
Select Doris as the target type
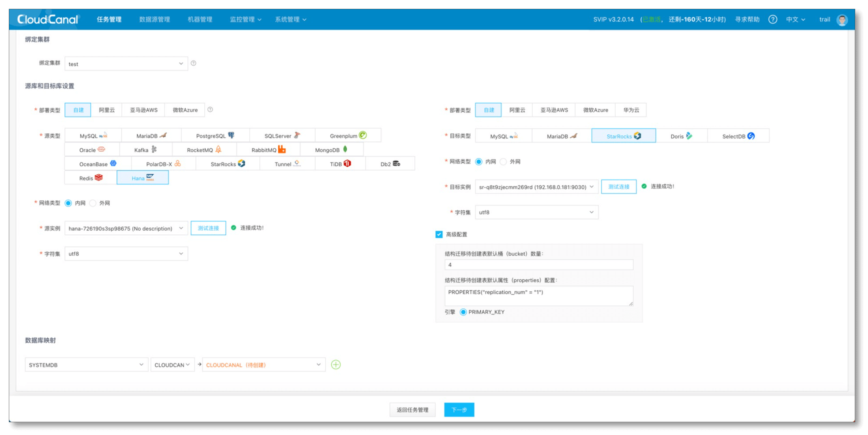(x=681, y=136)
